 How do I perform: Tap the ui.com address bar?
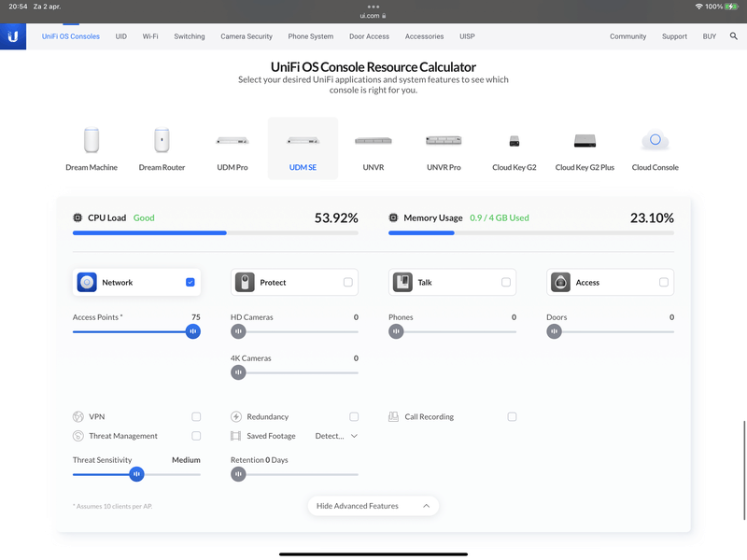coord(373,16)
